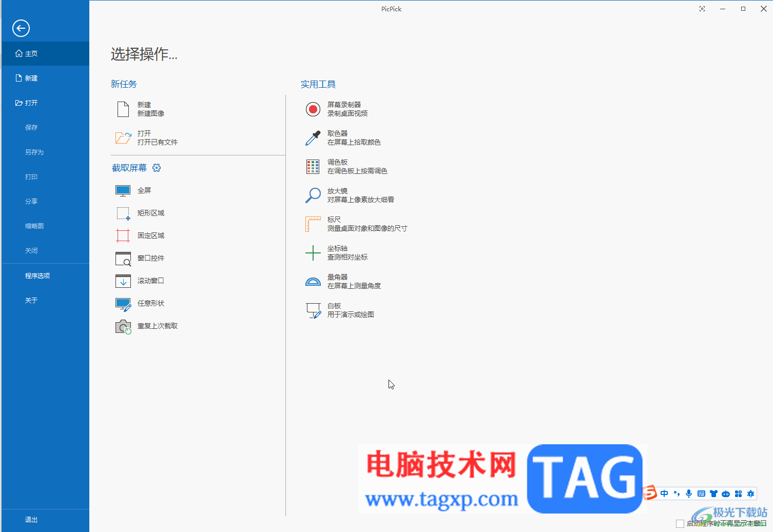The height and width of the screenshot is (532, 773).
Task: Open capture settings gear beside 截取屏幕
Action: click(157, 168)
